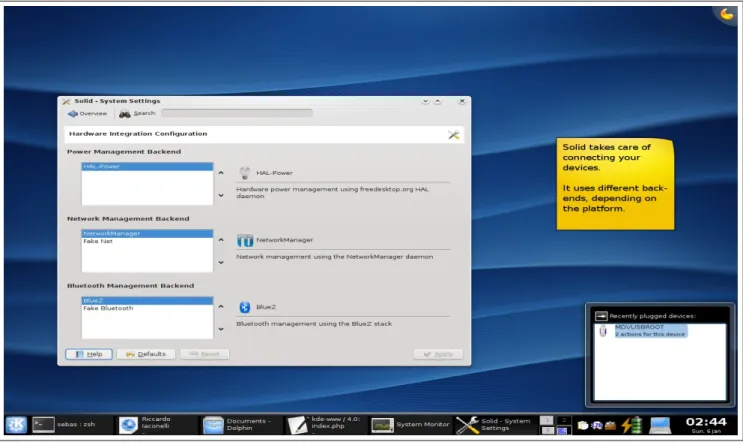Switch to Documents - Dolphin window
Image resolution: width=743 pixels, height=445 pixels.
click(242, 424)
